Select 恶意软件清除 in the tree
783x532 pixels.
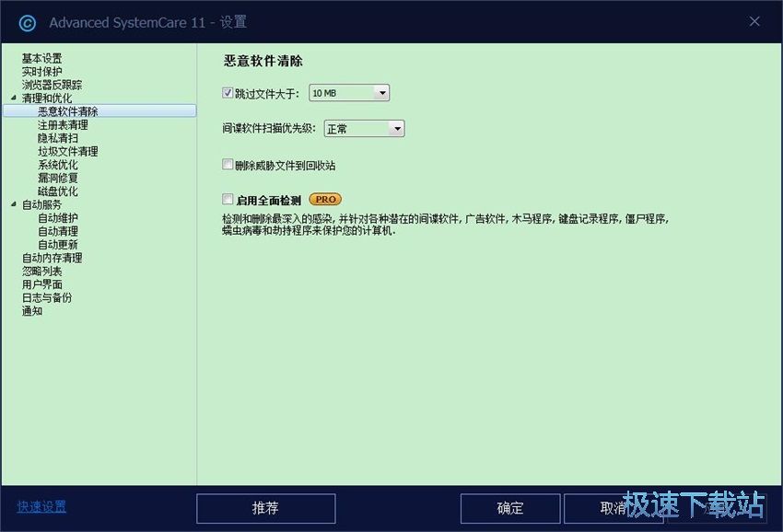99,110
